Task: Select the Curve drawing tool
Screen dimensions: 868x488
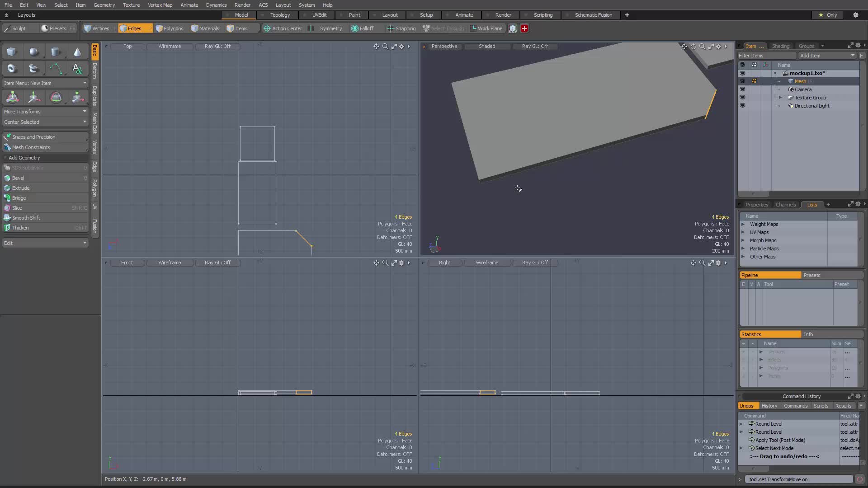Action: click(56, 69)
